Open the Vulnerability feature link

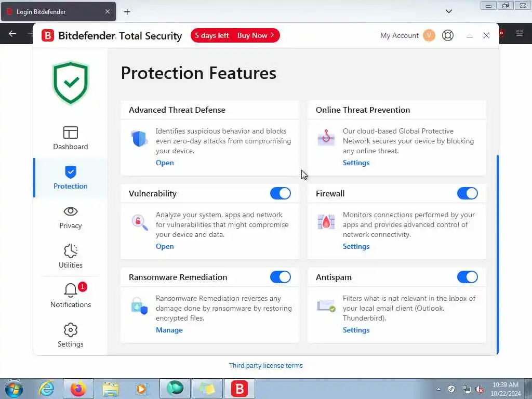(x=165, y=246)
